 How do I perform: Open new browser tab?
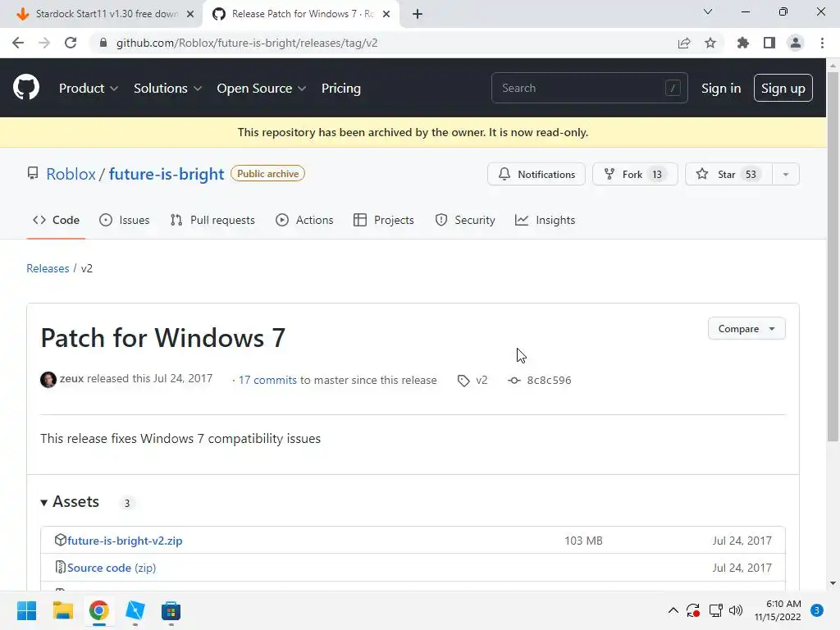pyautogui.click(x=418, y=14)
